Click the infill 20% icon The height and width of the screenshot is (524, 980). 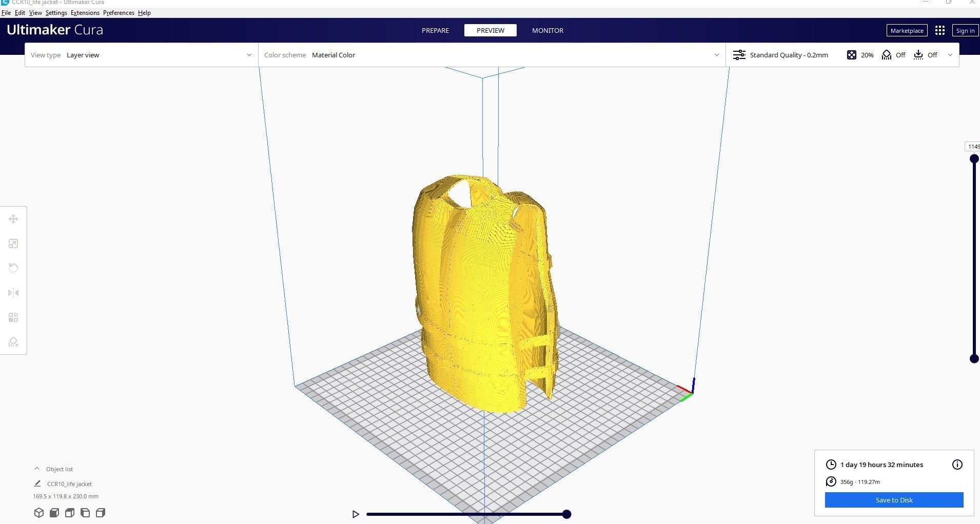click(x=852, y=55)
